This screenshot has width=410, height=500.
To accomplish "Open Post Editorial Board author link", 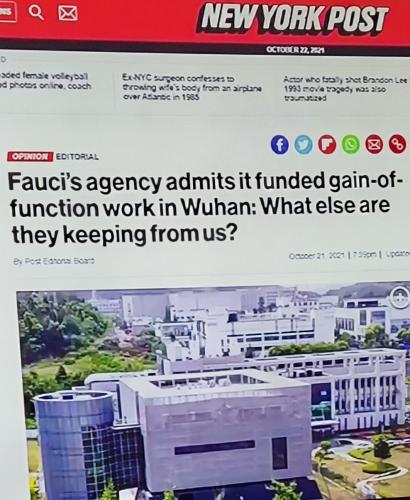I will coord(54,260).
